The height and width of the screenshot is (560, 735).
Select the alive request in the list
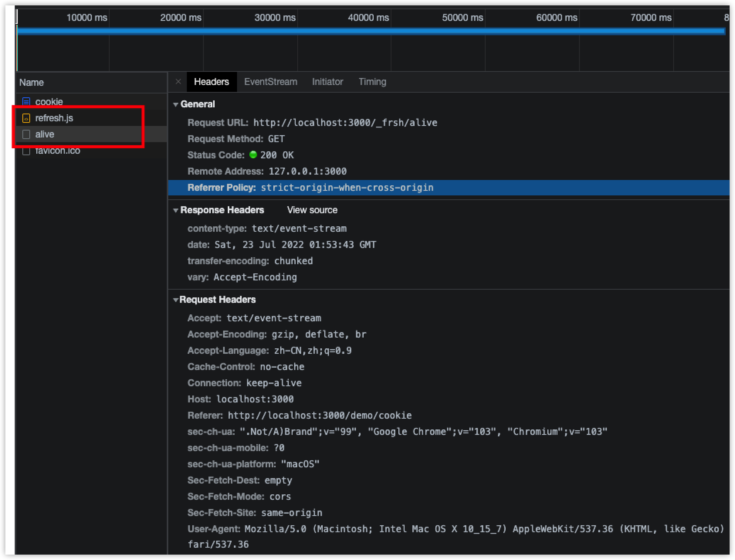point(44,134)
